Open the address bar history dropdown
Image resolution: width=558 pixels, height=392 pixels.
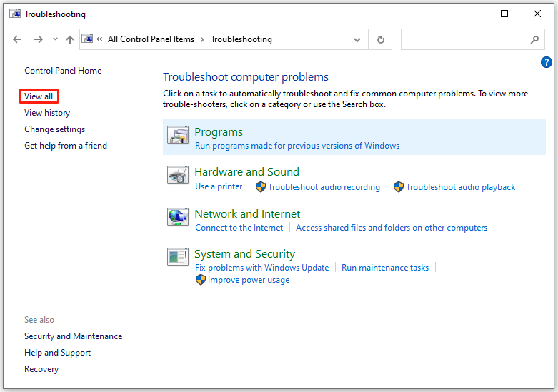point(357,40)
